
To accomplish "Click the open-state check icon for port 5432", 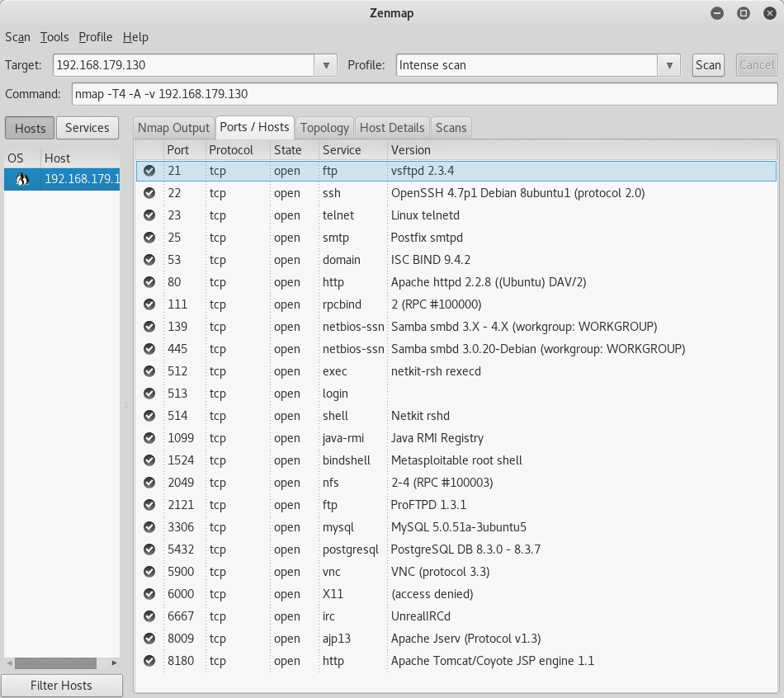I will (x=149, y=549).
